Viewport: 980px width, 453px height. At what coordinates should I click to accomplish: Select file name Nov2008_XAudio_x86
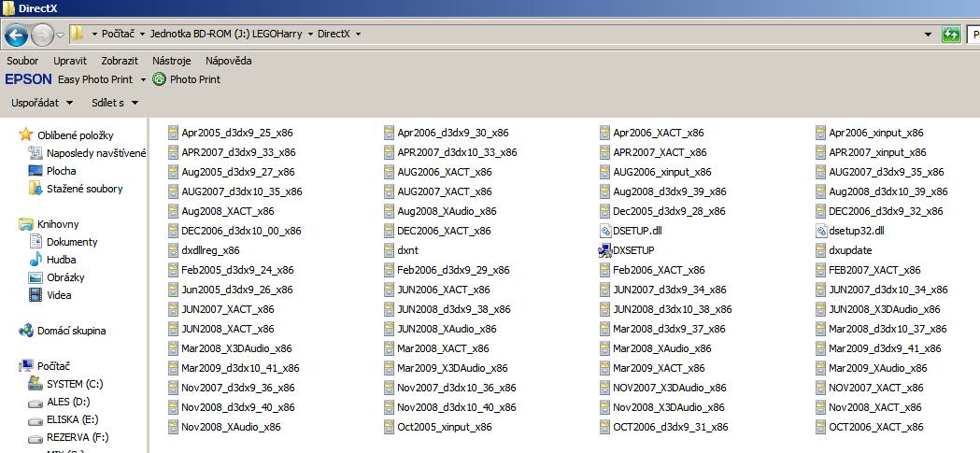point(232,428)
